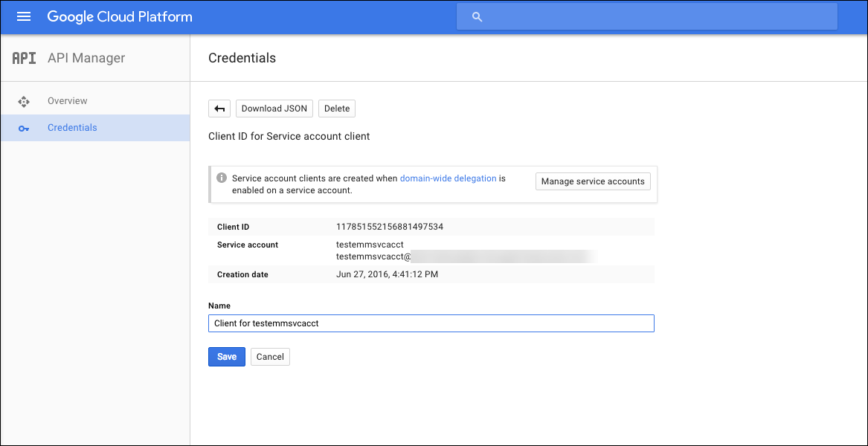Viewport: 868px width, 446px height.
Task: Open the Overview sidebar item
Action: 67,101
